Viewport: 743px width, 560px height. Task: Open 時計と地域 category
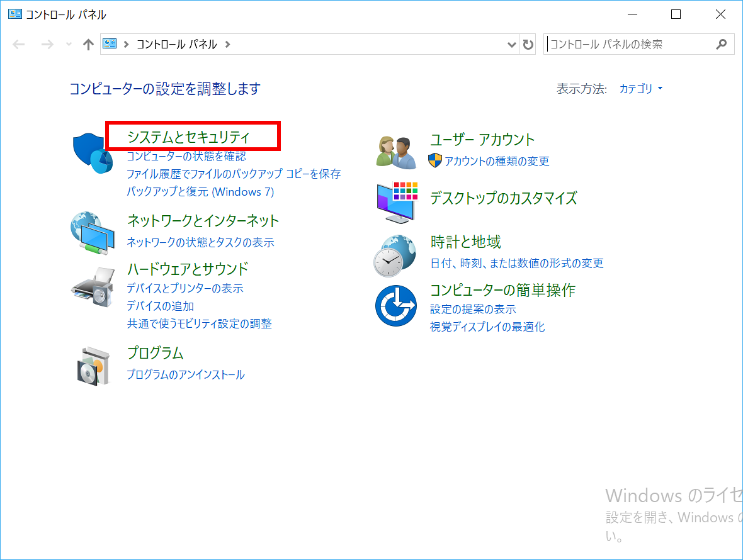click(466, 242)
